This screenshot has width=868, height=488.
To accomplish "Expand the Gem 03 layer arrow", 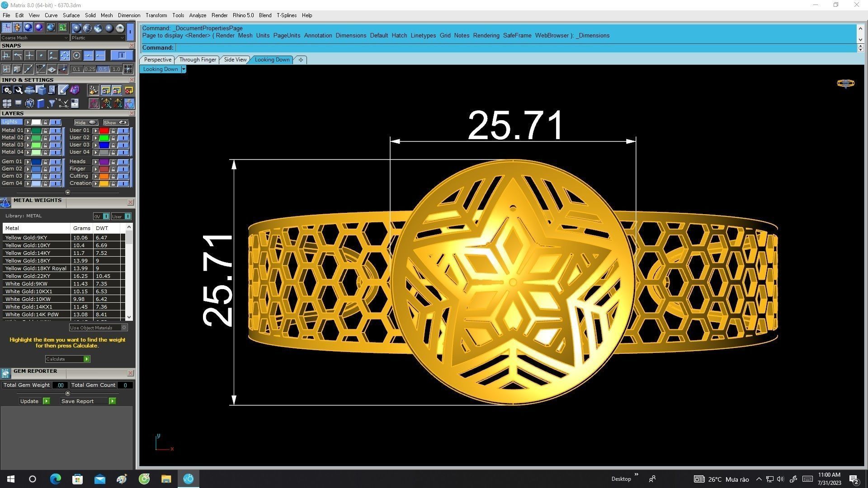I will coord(28,176).
